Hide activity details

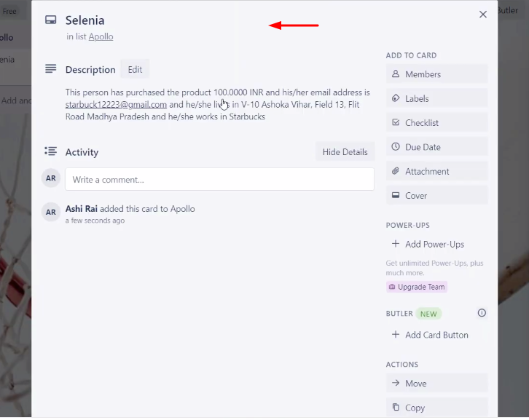[x=345, y=152]
